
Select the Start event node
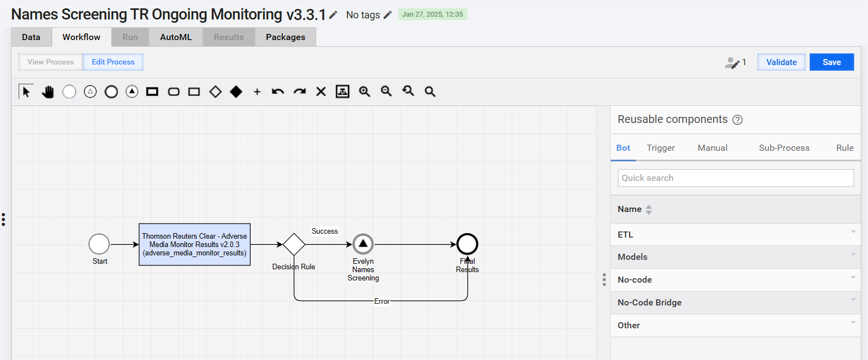point(99,244)
